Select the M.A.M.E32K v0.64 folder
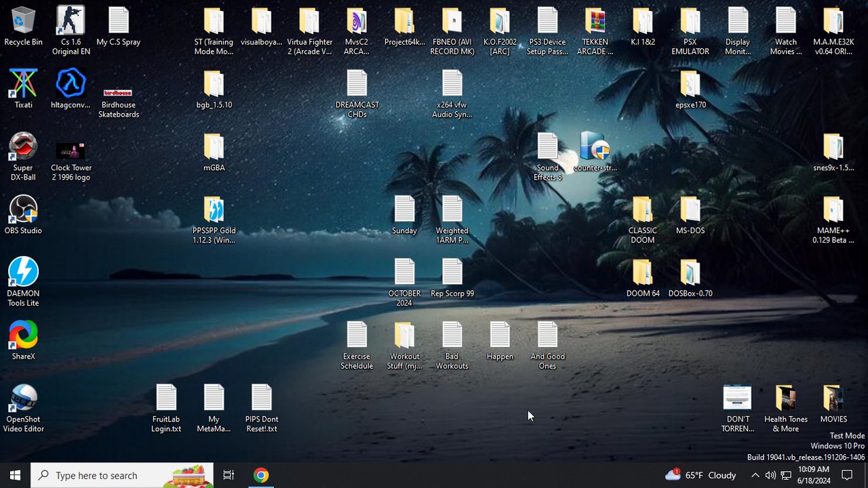Viewport: 868px width, 488px height. (833, 31)
